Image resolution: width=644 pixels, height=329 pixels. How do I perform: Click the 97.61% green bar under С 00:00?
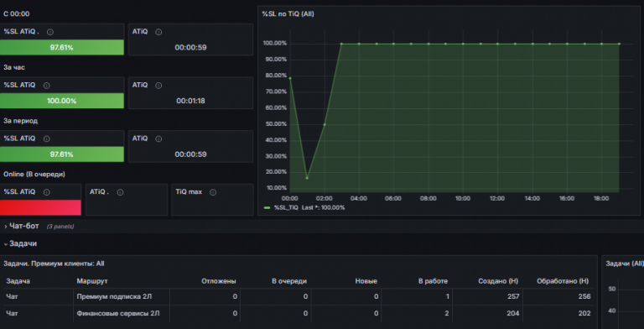click(61, 47)
